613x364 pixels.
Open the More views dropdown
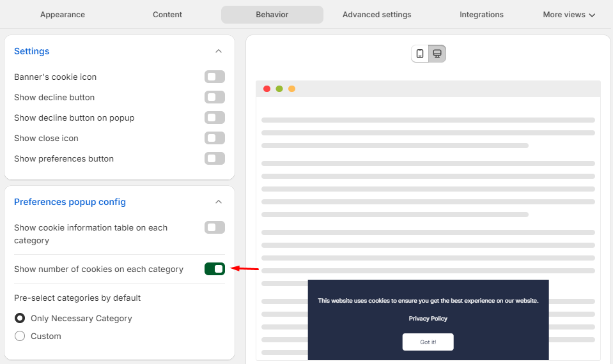(569, 15)
